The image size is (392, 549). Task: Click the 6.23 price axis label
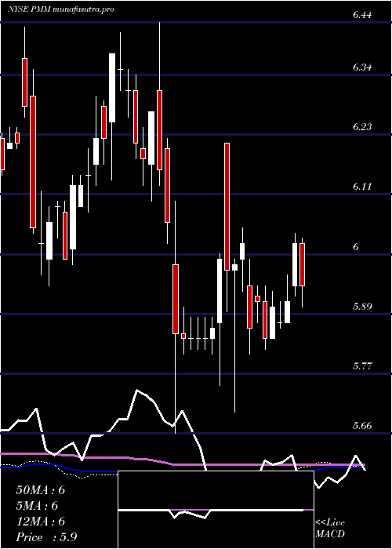pyautogui.click(x=361, y=127)
